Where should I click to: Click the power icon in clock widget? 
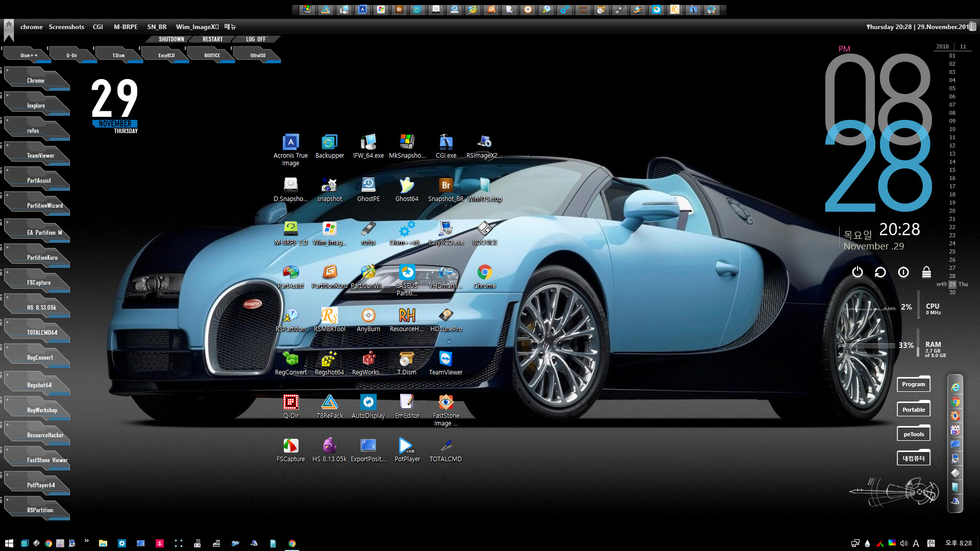point(857,272)
